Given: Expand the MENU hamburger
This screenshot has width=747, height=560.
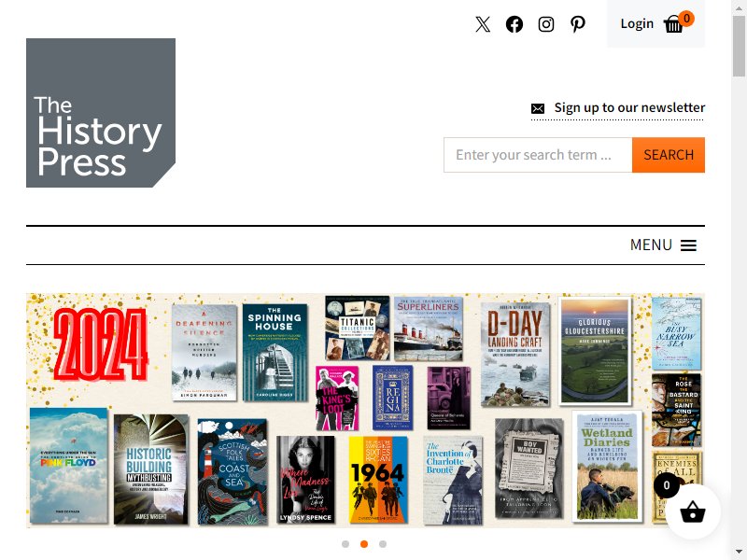Looking at the screenshot, I should [663, 245].
